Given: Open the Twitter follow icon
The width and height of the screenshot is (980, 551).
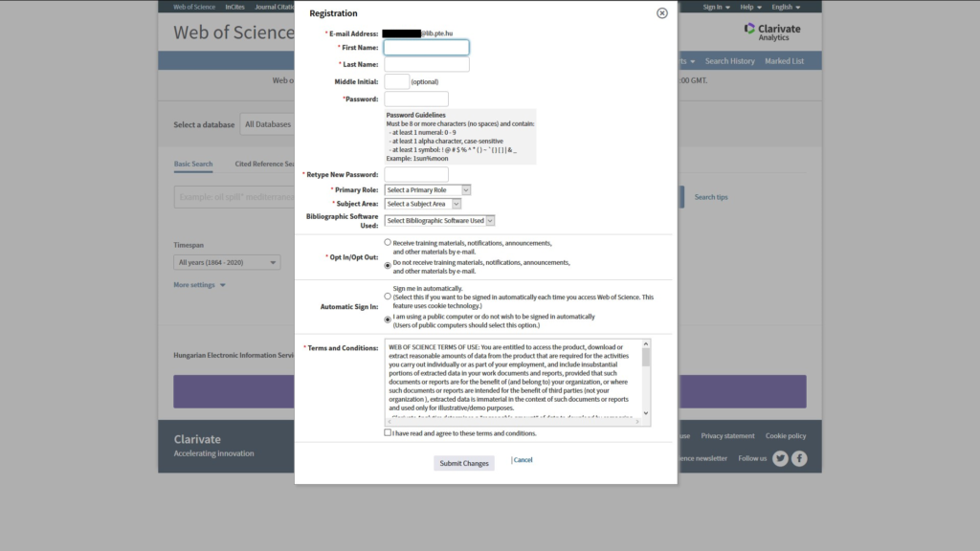Looking at the screenshot, I should point(780,458).
